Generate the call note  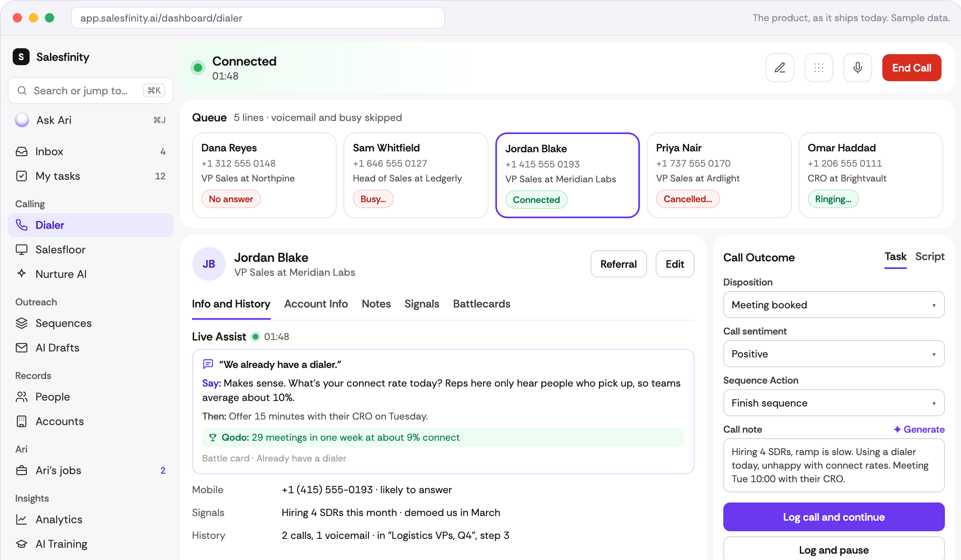[919, 429]
